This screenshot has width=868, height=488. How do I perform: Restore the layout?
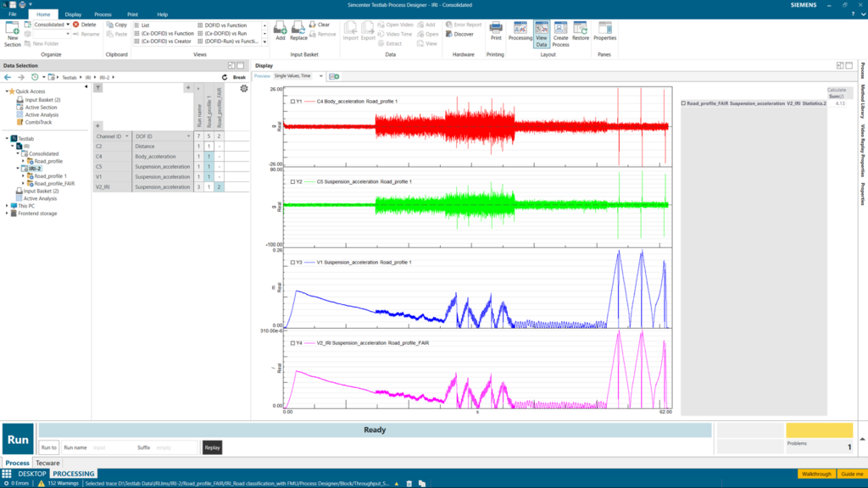pyautogui.click(x=580, y=31)
